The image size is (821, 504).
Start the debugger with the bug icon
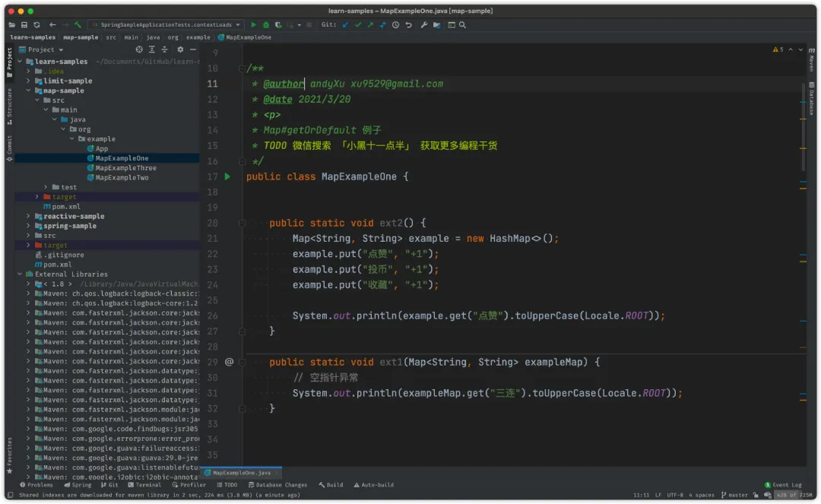point(266,25)
